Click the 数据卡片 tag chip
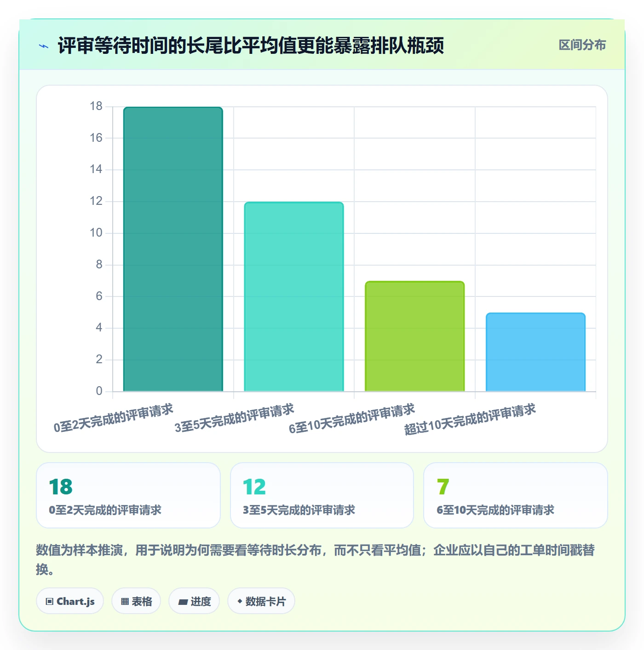Screen dimensions: 644x650 tap(261, 601)
